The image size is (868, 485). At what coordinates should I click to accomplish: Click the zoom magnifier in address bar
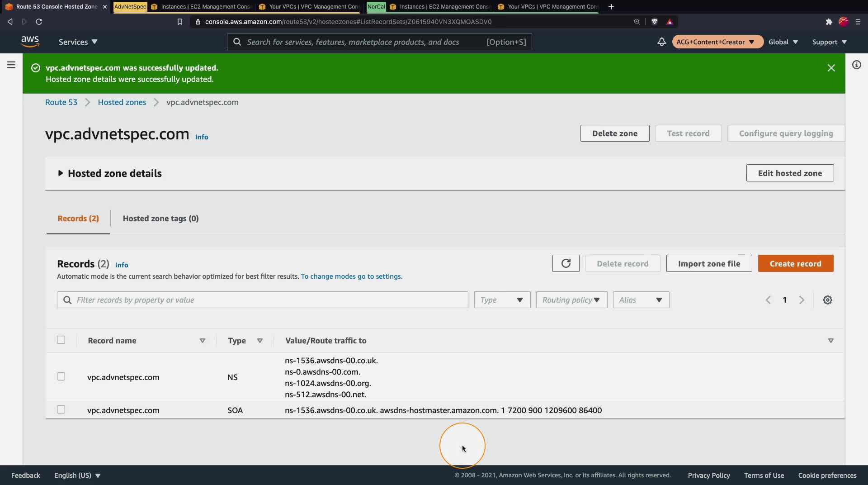637,22
